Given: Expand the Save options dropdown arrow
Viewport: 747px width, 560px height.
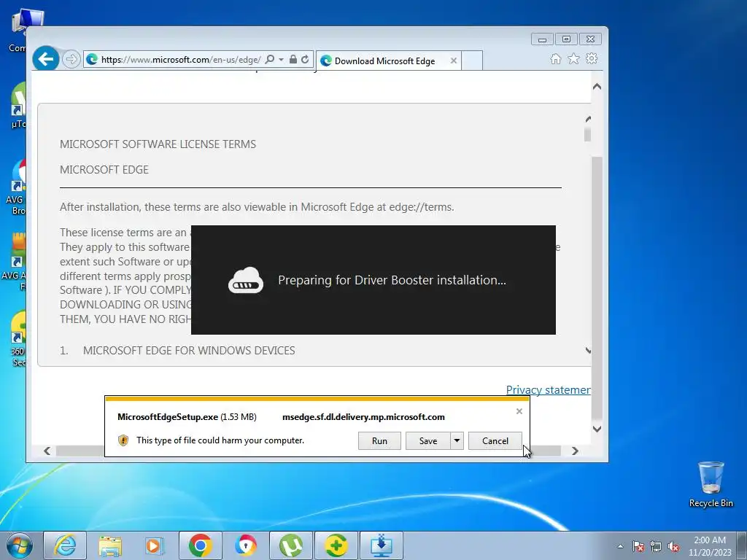Looking at the screenshot, I should pos(457,441).
